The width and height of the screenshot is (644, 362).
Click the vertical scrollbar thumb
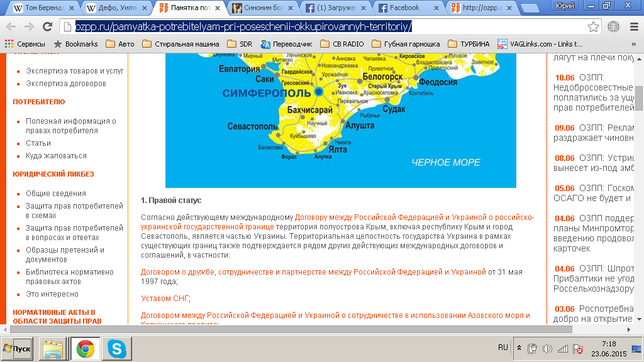[639, 99]
